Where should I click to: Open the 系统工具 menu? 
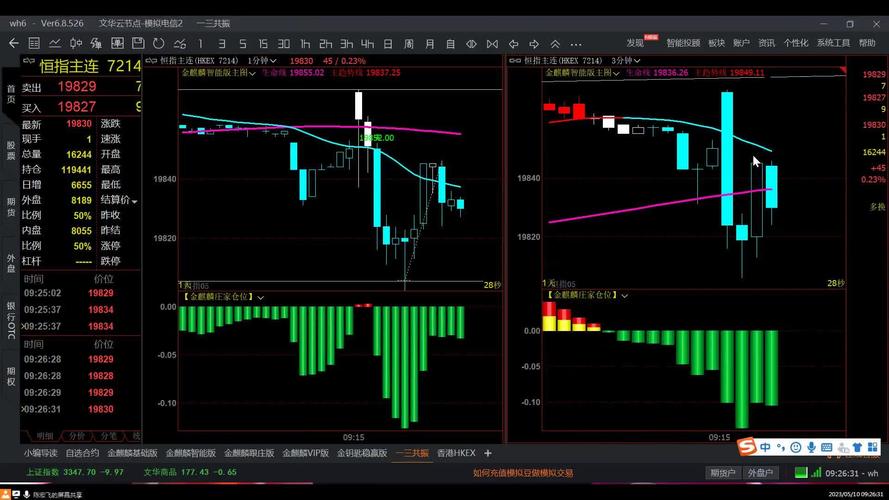(x=833, y=43)
